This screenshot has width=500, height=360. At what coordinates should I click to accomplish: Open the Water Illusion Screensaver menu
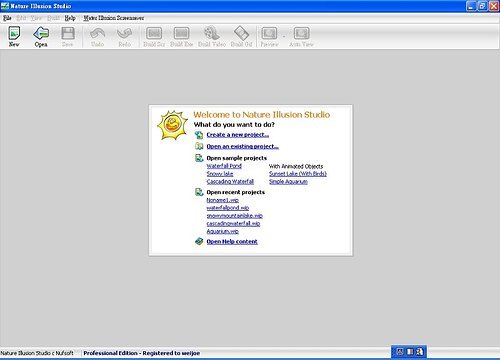pyautogui.click(x=114, y=18)
